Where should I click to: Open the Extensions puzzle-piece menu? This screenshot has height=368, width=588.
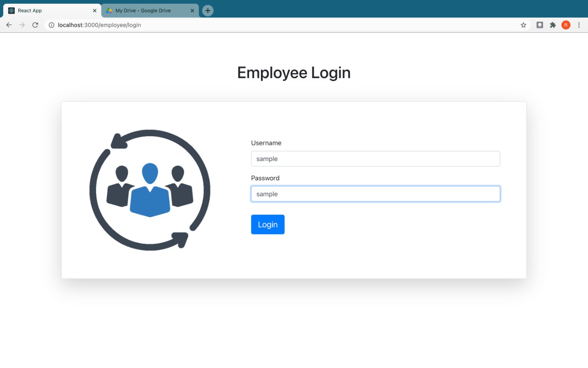(x=553, y=25)
